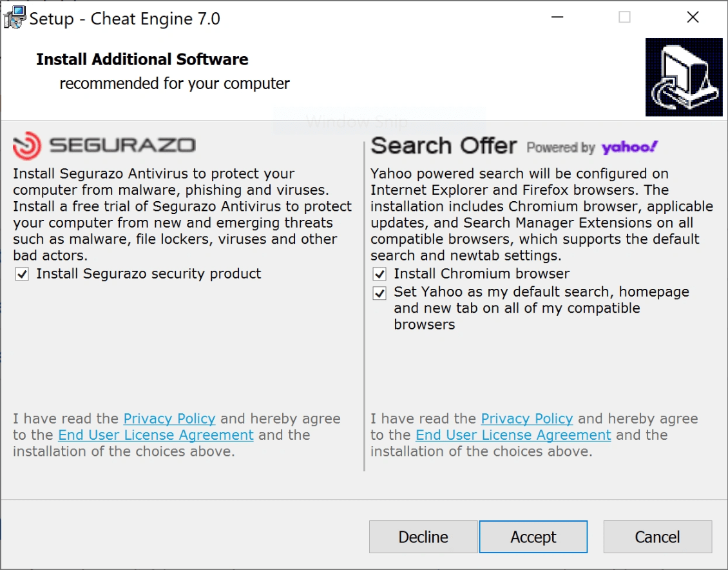Viewport: 728px width, 570px height.
Task: Click the SEGURAZO wordmark text
Action: [122, 145]
